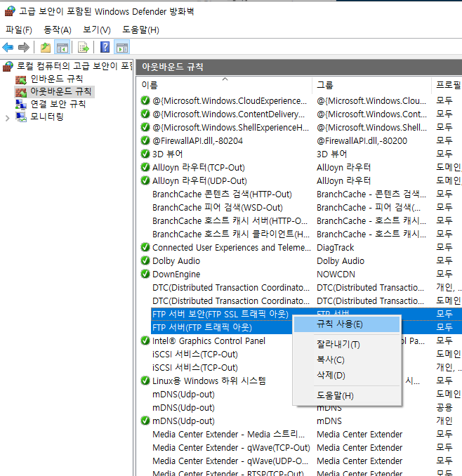Image resolution: width=462 pixels, height=476 pixels.
Task: Click the Windows Defender firewall title bar icon
Action: coord(10,11)
